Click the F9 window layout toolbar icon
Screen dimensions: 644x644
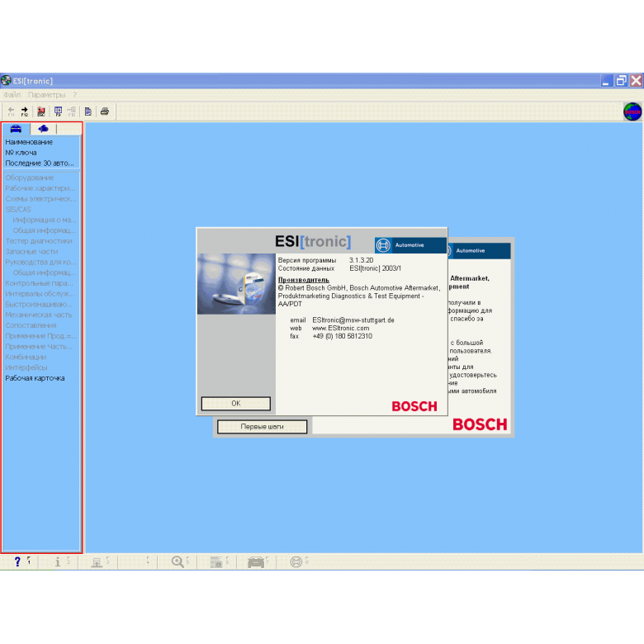click(x=58, y=111)
